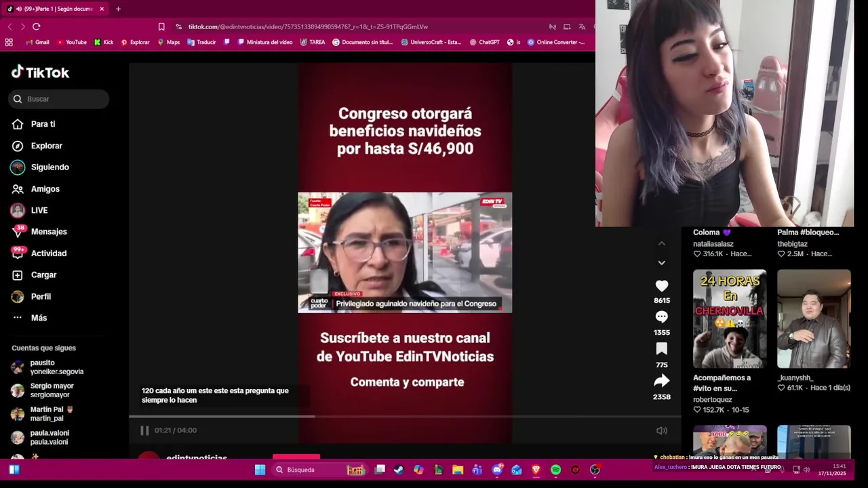Open Steam from the taskbar
The image size is (868, 488).
tap(399, 470)
